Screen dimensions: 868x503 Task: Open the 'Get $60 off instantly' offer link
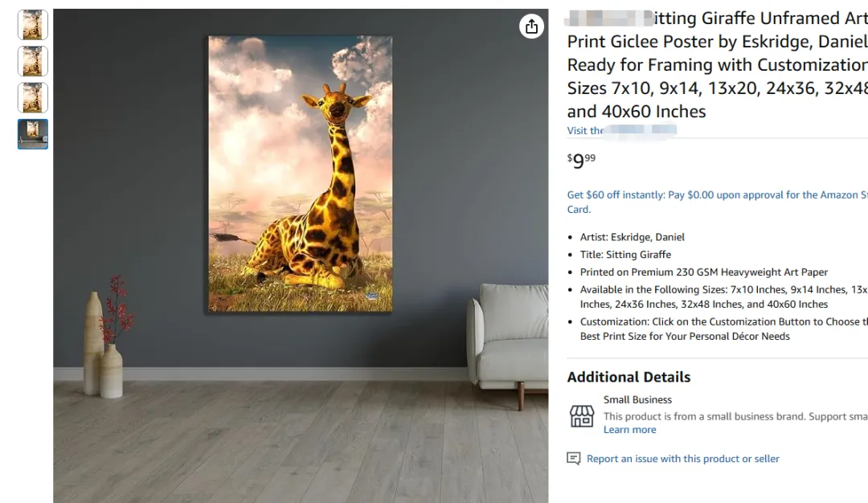point(718,202)
